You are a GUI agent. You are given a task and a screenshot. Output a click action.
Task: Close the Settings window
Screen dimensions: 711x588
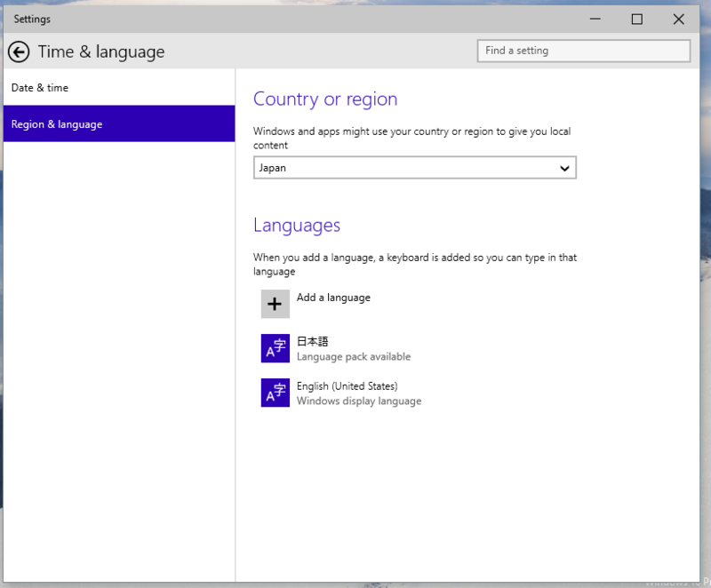click(x=678, y=19)
